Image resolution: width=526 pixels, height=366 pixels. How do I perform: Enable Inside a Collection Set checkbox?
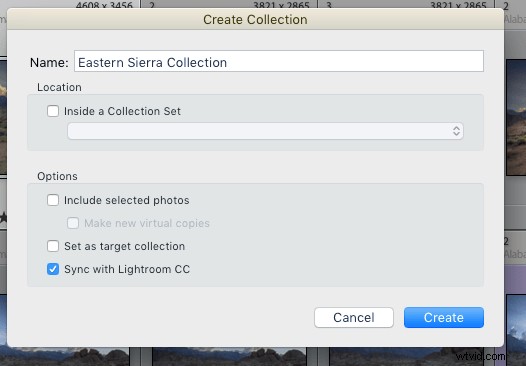tap(53, 111)
